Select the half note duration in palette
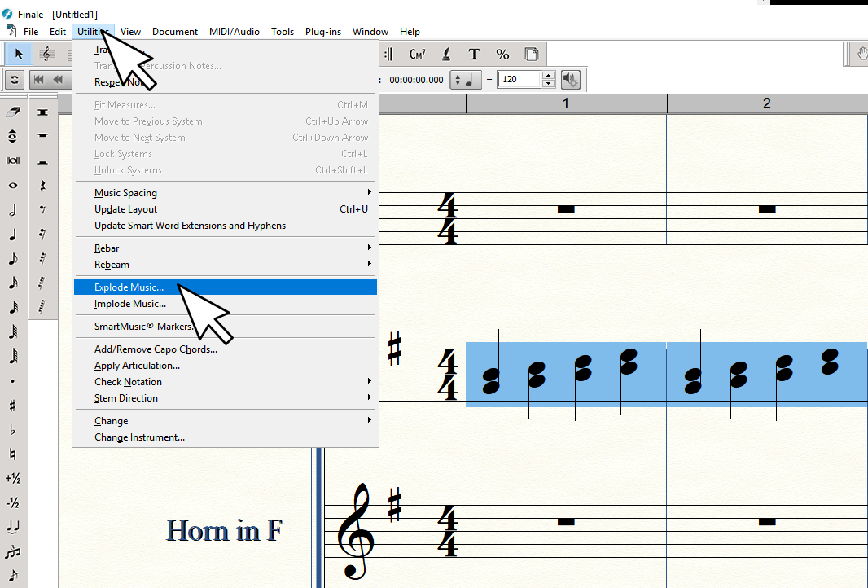Screen dimensions: 868x588 click(x=13, y=210)
